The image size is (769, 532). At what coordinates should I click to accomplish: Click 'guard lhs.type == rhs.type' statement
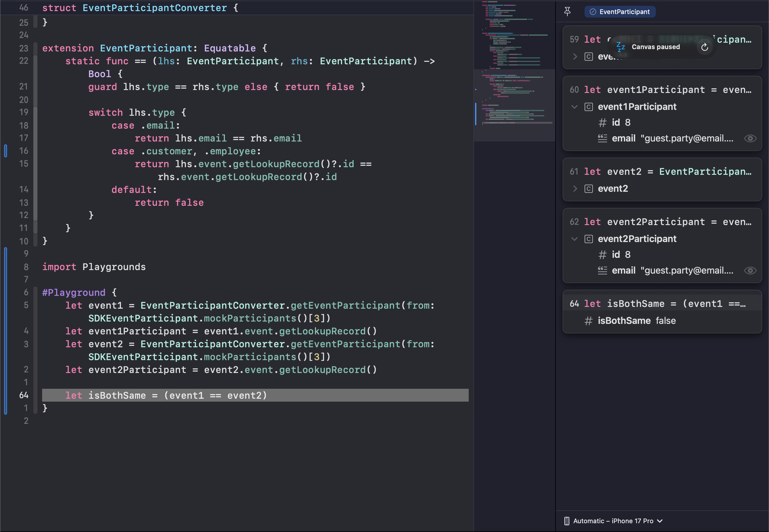pos(163,87)
